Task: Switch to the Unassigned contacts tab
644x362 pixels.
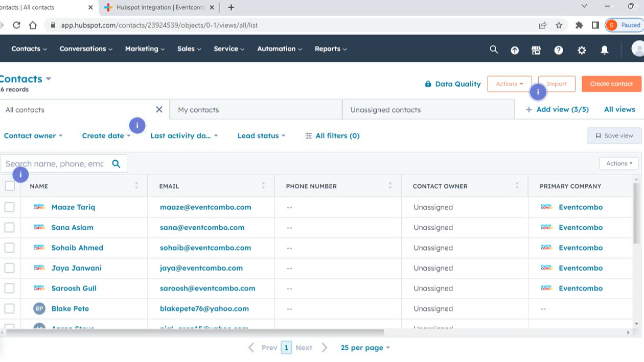Action: tap(385, 110)
